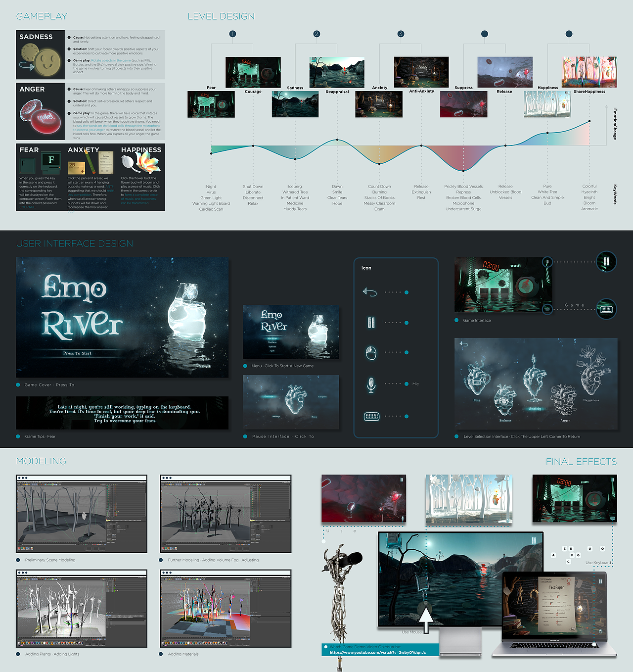The image size is (633, 672).
Task: Click the Release level thumbnail
Action: (505, 72)
